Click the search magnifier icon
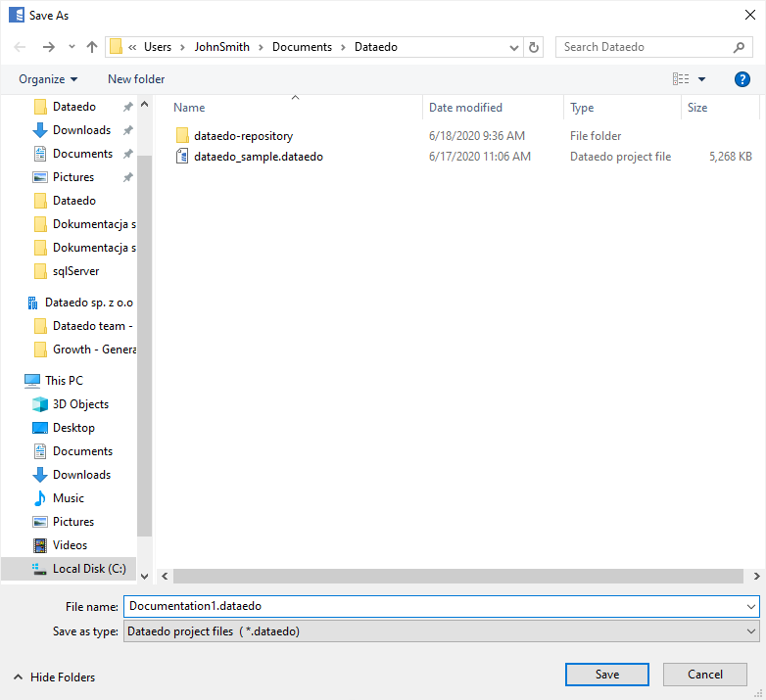 coord(740,47)
